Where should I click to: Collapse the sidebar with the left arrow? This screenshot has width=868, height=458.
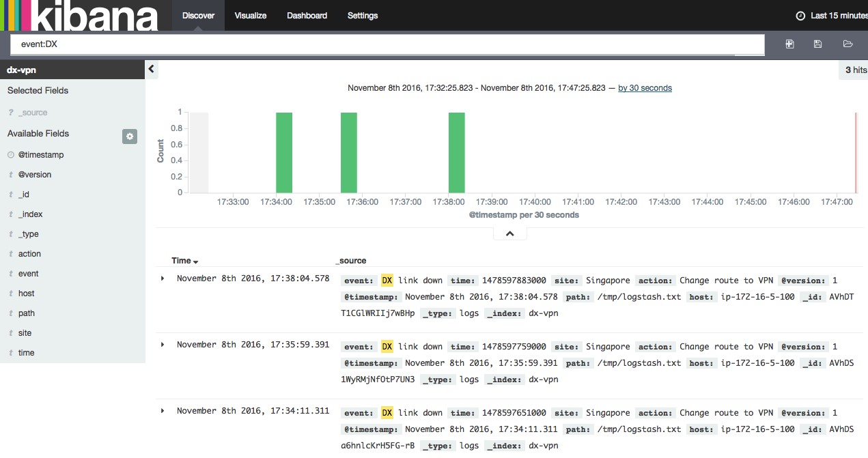(x=152, y=69)
